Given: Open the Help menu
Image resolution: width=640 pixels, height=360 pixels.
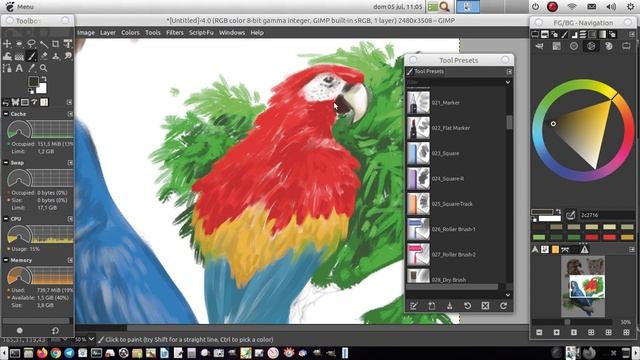Looking at the screenshot, I should coord(257,33).
